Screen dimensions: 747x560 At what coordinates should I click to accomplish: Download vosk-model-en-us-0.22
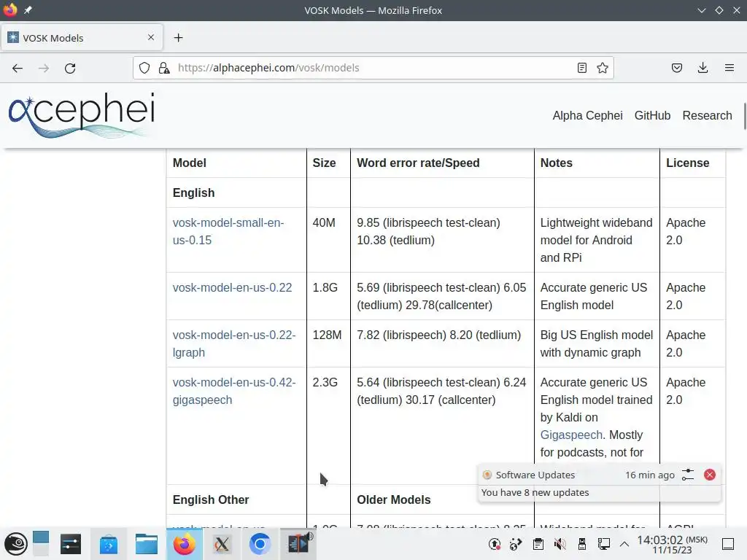coord(232,287)
